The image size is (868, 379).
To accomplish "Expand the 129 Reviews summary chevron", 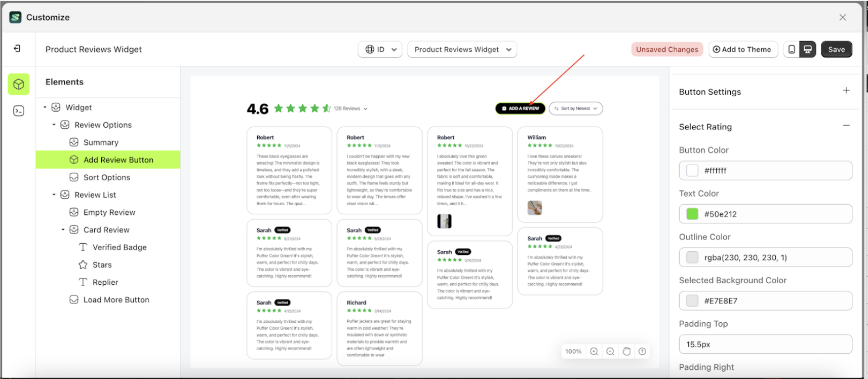I will click(x=366, y=109).
